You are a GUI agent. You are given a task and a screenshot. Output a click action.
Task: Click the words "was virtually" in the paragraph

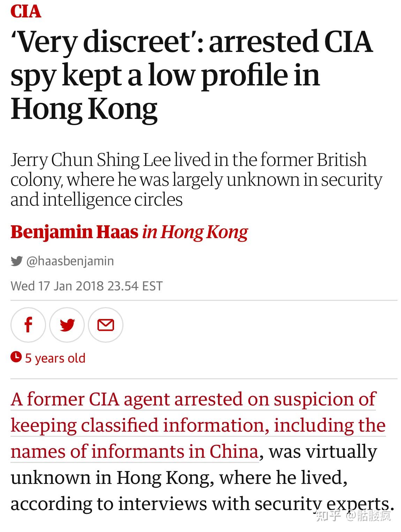click(x=323, y=451)
